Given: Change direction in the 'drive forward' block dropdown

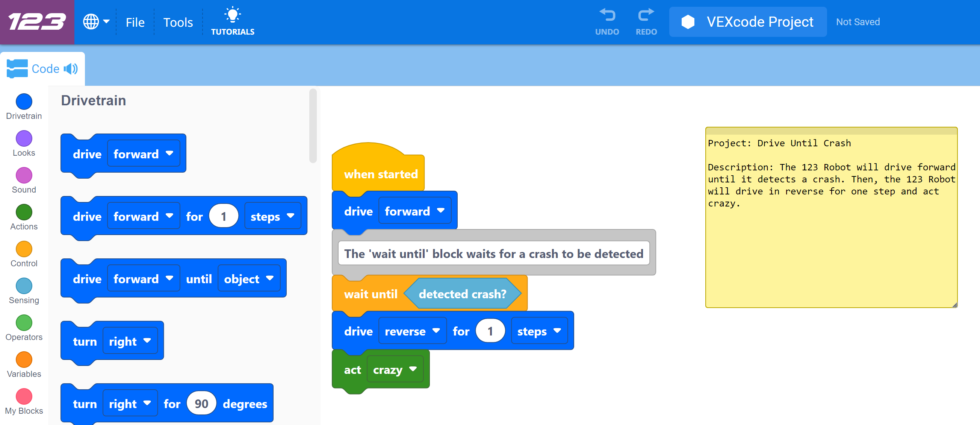Looking at the screenshot, I should tap(414, 211).
